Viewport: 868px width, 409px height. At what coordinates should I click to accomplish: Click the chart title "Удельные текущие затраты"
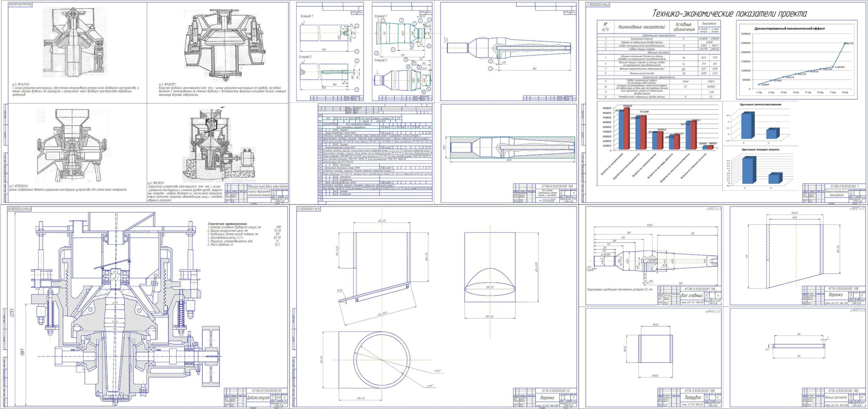[x=760, y=149]
